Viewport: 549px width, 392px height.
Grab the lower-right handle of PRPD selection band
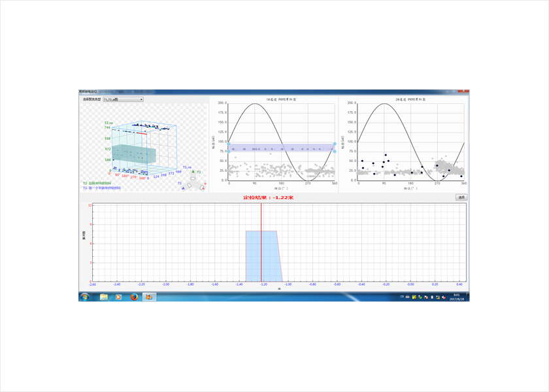[335, 152]
